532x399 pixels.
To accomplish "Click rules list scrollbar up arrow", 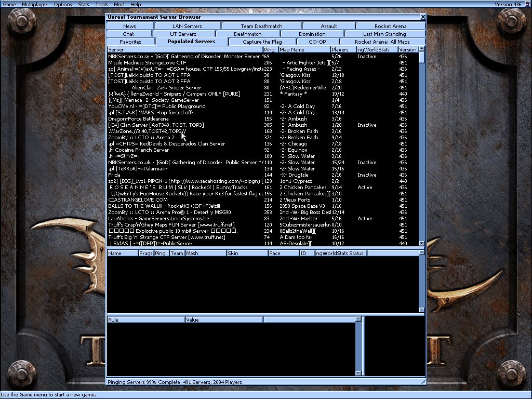I will (358, 320).
